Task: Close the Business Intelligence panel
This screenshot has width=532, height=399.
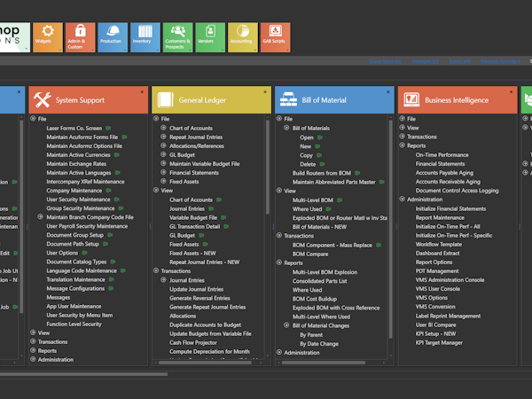Action: tap(511, 92)
